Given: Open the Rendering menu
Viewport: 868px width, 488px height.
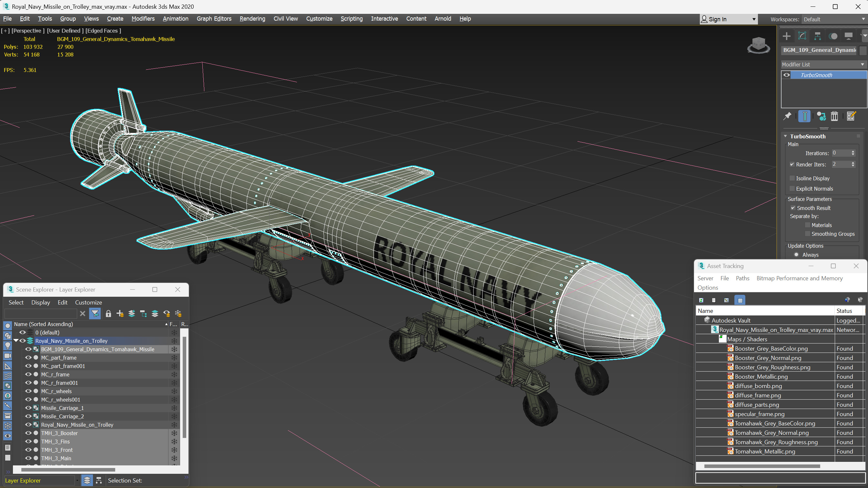Looking at the screenshot, I should pyautogui.click(x=252, y=18).
